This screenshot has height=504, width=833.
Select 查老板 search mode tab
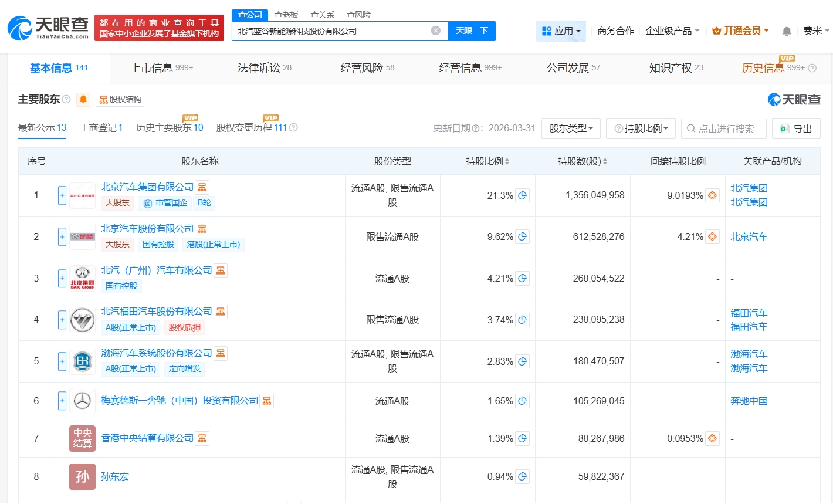[x=286, y=15]
